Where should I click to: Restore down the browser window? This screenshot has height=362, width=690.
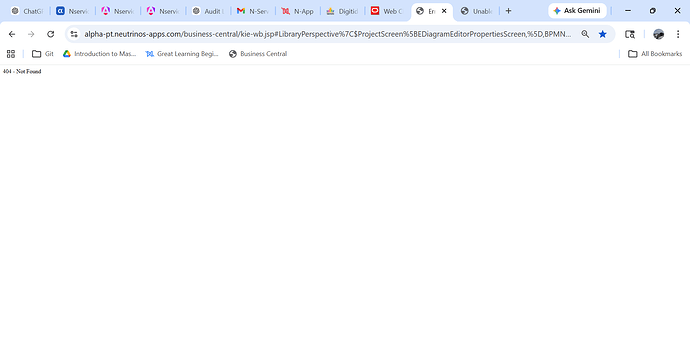point(653,11)
